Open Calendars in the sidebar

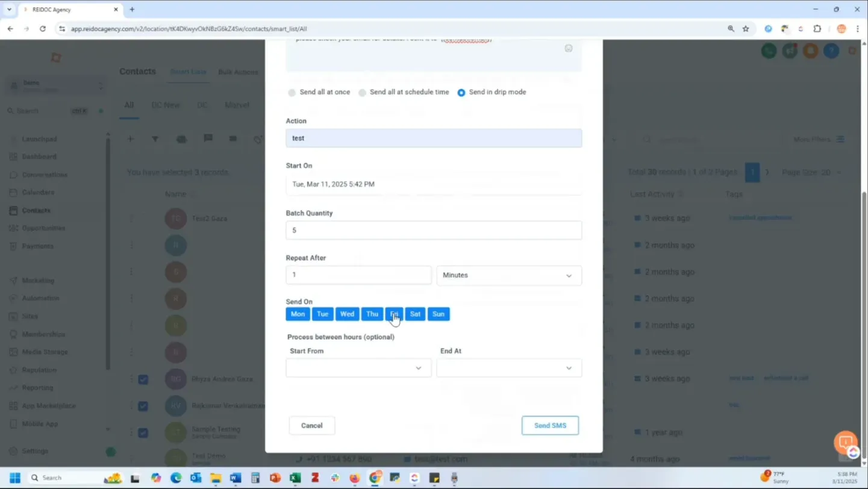(x=38, y=192)
